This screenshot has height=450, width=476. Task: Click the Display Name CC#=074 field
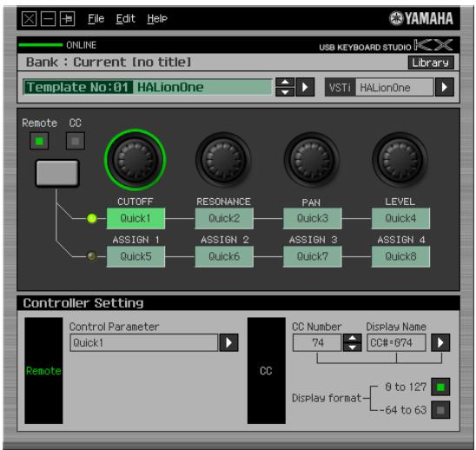[x=396, y=343]
